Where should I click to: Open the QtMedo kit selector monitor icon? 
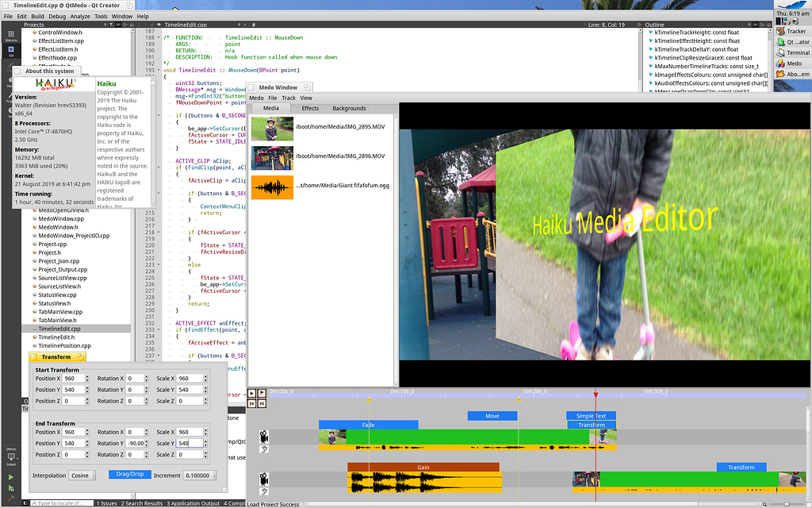[x=11, y=458]
